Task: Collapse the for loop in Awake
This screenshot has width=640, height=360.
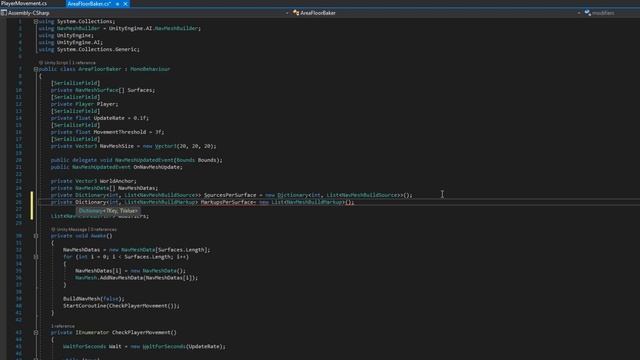Action: coord(36,257)
